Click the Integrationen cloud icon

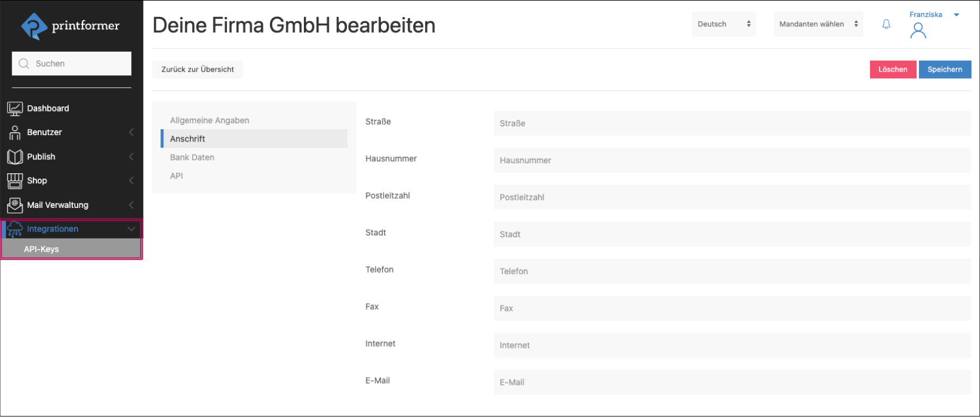click(x=15, y=229)
